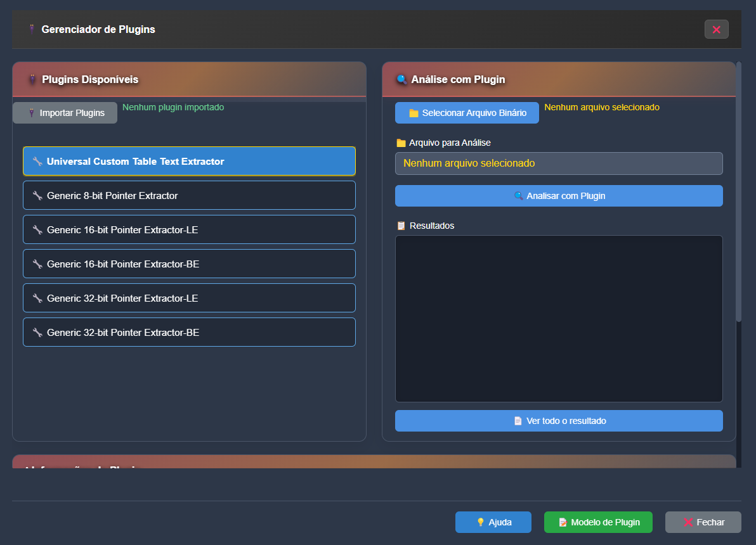This screenshot has height=545, width=756.
Task: Click the lightbulb icon on the Ajuda button
Action: coord(481,522)
